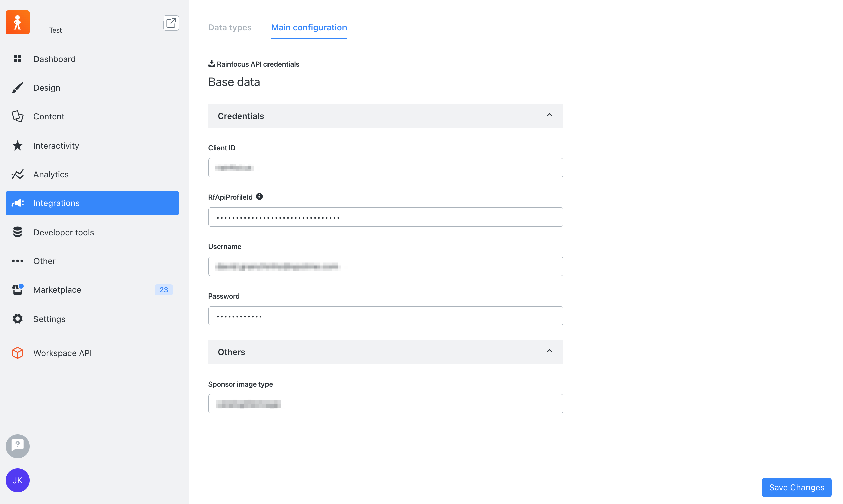This screenshot has width=843, height=504.
Task: Click the Credentials section header
Action: click(x=385, y=116)
